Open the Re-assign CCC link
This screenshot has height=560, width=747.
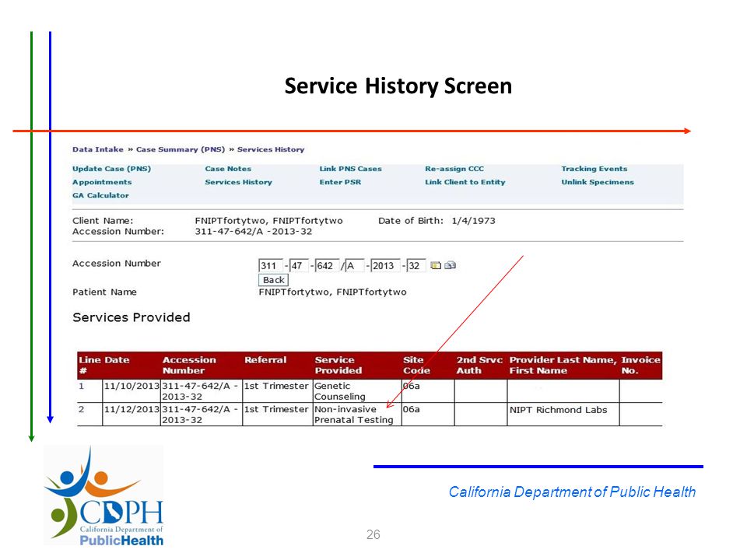(x=454, y=169)
